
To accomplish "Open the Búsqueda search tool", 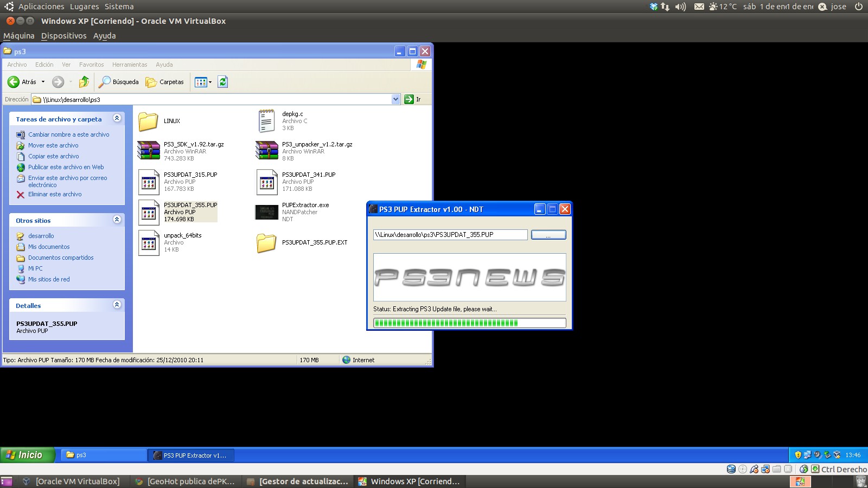I will point(119,82).
